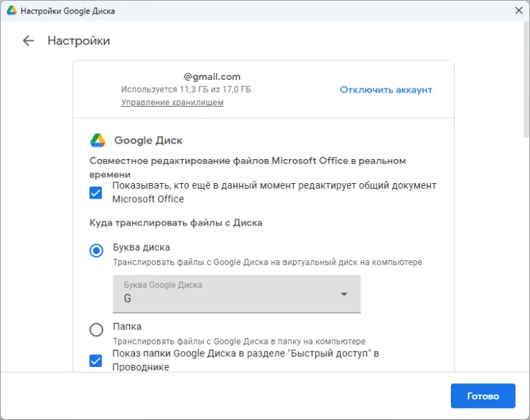
Task: Open the Управление хранилищем link
Action: coord(172,103)
